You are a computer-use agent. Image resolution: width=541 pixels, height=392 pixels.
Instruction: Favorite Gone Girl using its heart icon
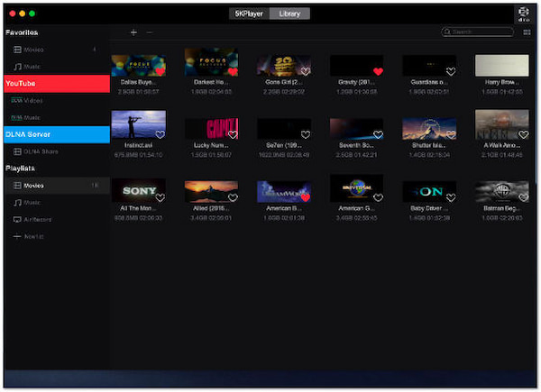coord(306,71)
